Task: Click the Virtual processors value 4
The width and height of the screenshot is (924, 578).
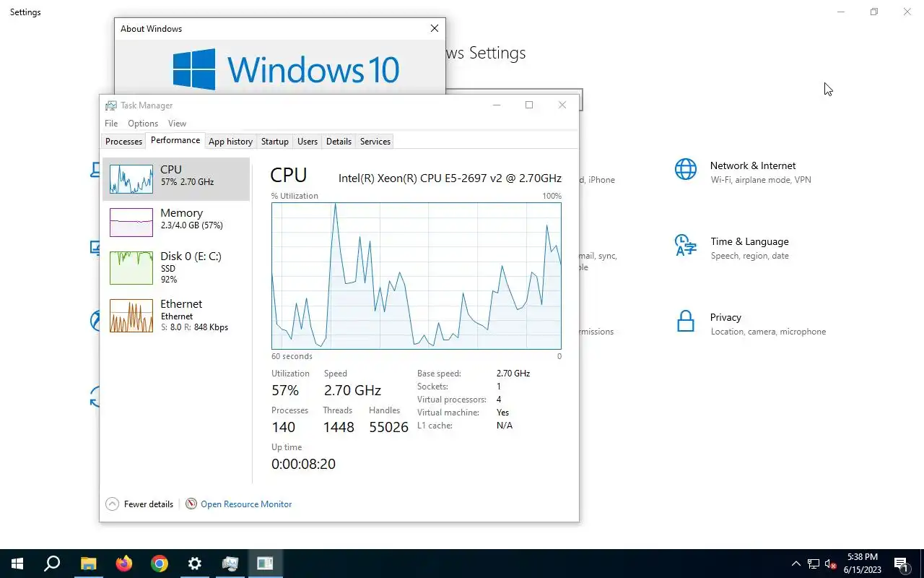Action: click(499, 400)
